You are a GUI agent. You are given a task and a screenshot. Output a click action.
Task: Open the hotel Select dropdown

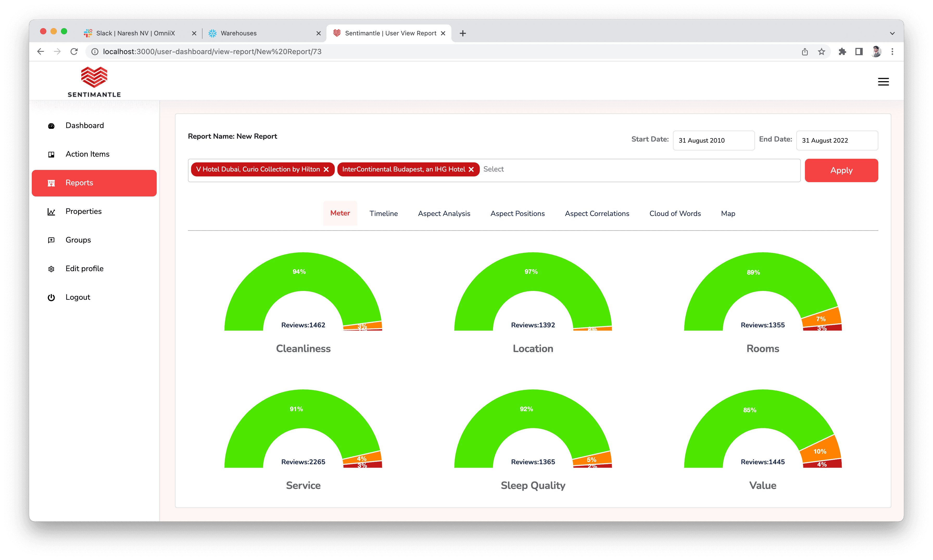528,169
